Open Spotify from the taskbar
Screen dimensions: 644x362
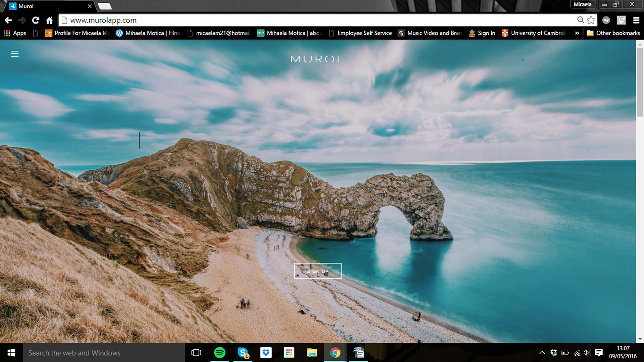tap(220, 353)
